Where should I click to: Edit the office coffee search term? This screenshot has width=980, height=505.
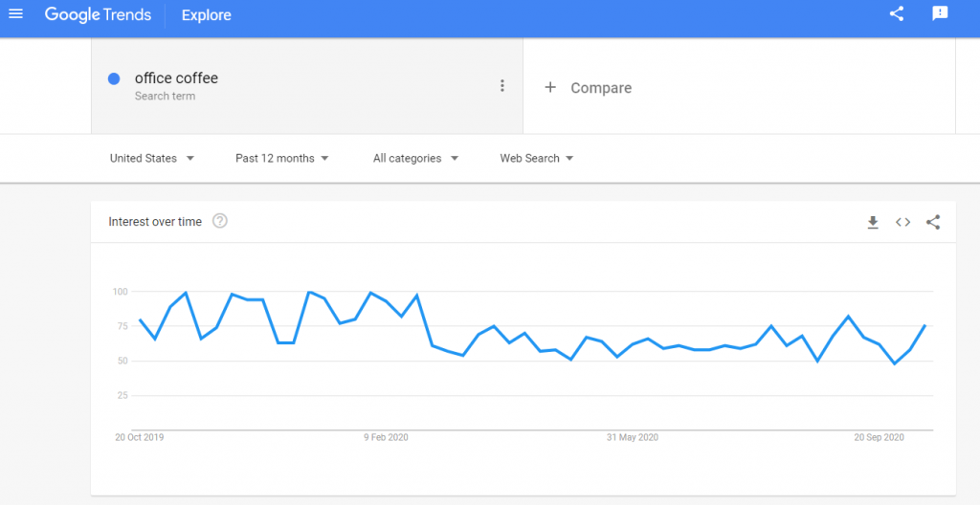(x=176, y=78)
